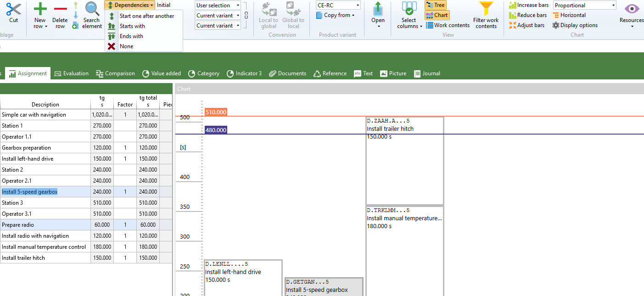Toggle the Chart view button
Viewport: 644px width, 296px height.
click(x=437, y=15)
